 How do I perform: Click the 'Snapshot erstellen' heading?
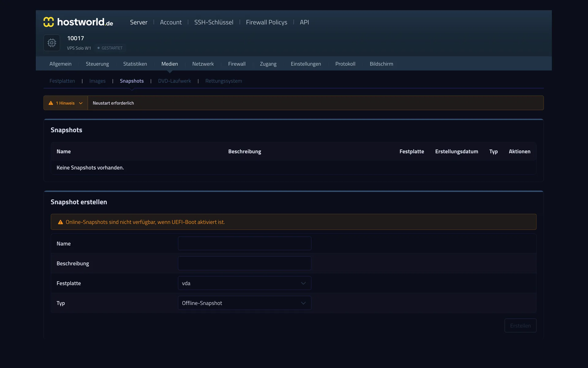(x=79, y=202)
